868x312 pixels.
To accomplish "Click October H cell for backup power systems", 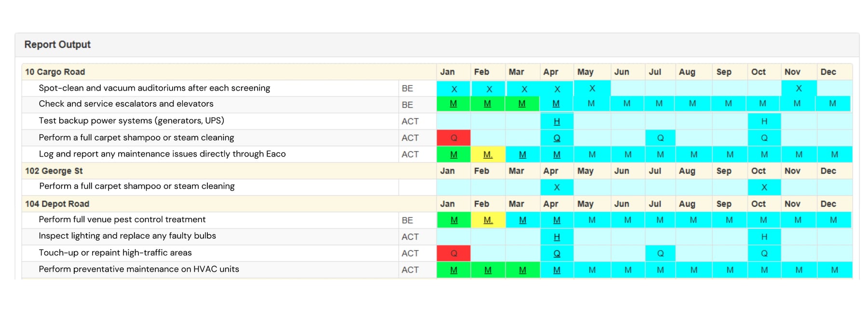I will pos(764,121).
